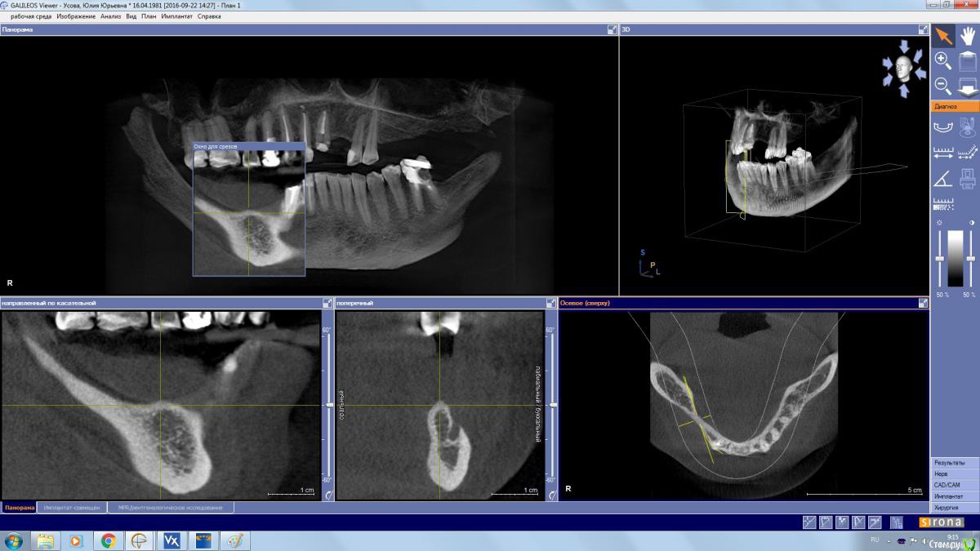980x551 pixels.
Task: Open the CAD/CAM panel section
Action: [954, 485]
